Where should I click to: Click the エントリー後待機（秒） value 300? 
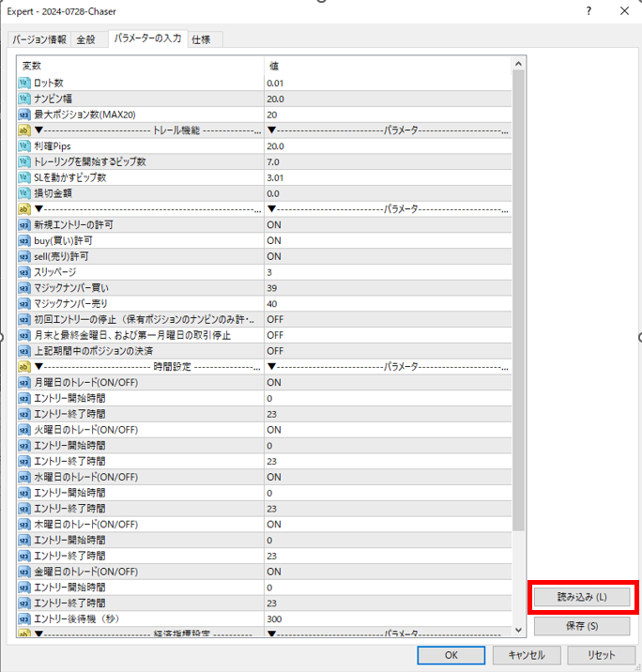click(275, 619)
